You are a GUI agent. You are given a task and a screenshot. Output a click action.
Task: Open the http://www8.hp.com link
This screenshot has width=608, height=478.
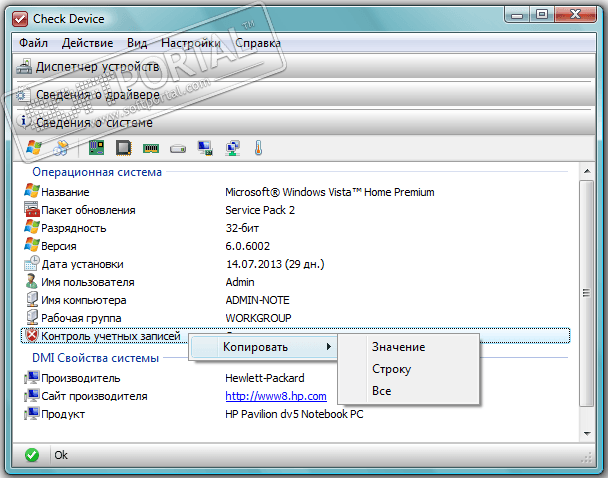coord(276,396)
